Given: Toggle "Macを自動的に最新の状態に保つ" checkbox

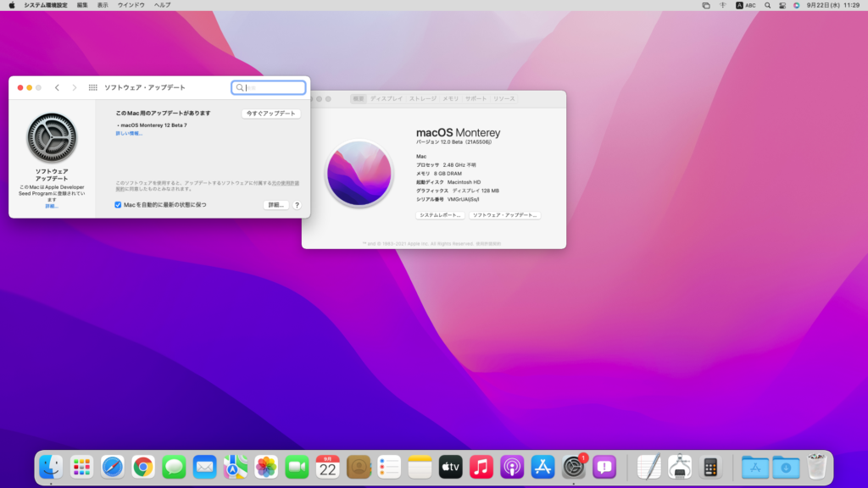Looking at the screenshot, I should coord(118,205).
